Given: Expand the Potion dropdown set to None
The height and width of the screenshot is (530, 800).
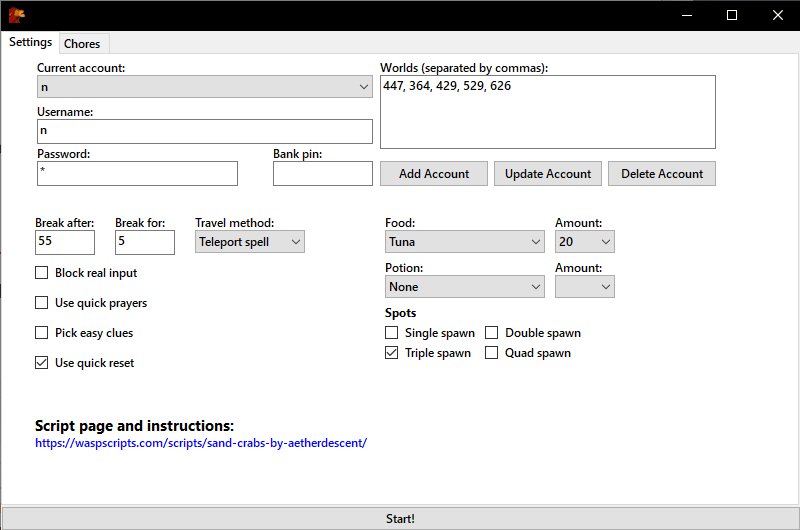Looking at the screenshot, I should pyautogui.click(x=464, y=287).
